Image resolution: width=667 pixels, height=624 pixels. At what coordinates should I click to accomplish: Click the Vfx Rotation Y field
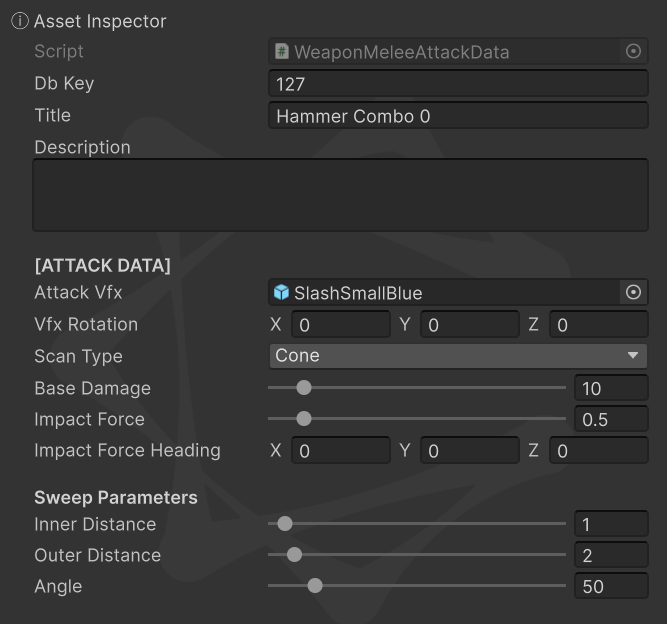(469, 325)
